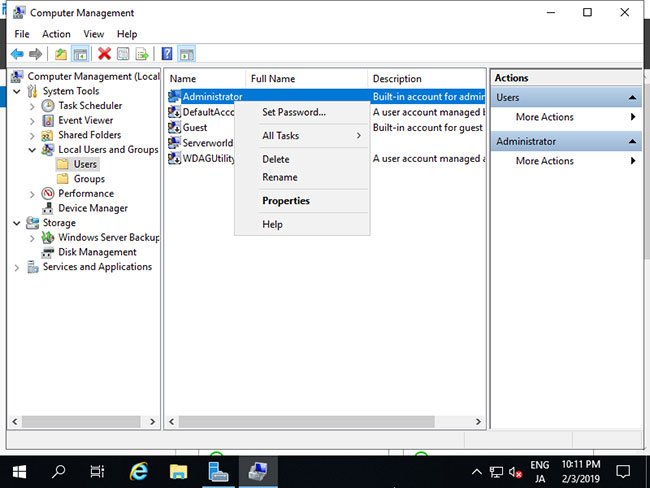Choose Rename from context menu
This screenshot has height=488, width=650.
point(302,177)
